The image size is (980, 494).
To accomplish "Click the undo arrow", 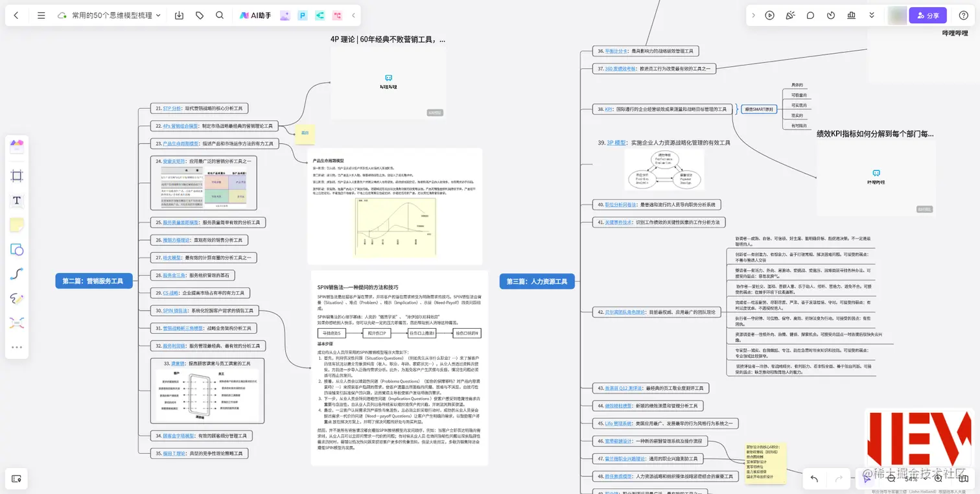I will (x=814, y=478).
